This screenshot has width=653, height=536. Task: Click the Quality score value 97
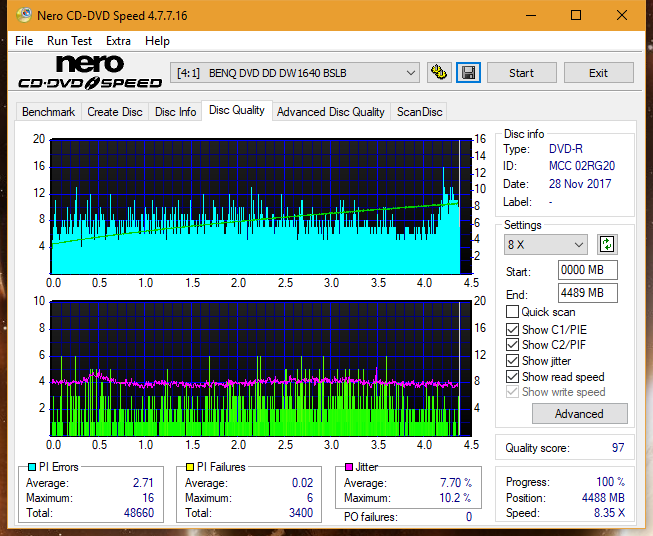pos(618,448)
